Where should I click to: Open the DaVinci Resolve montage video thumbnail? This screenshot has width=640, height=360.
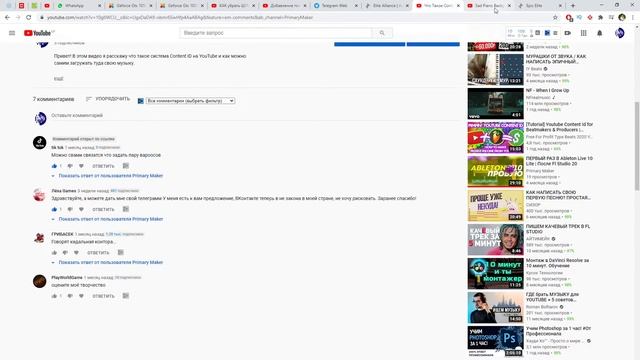[x=496, y=273]
